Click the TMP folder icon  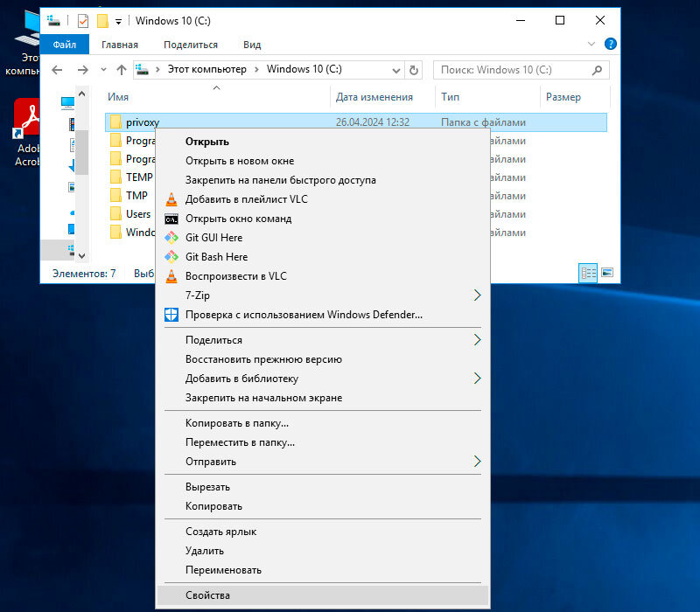(x=115, y=195)
